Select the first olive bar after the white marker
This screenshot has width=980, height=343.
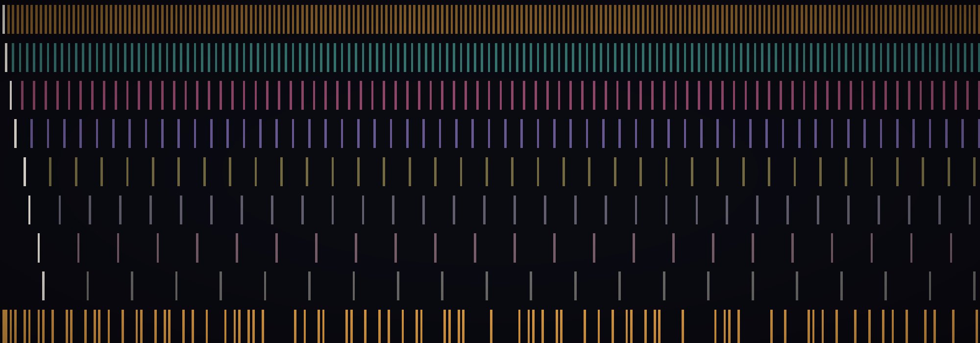[x=50, y=171]
